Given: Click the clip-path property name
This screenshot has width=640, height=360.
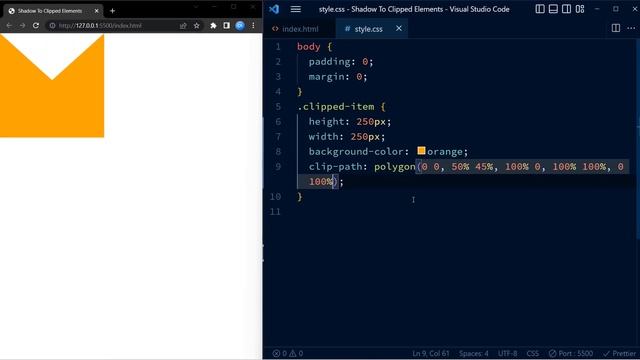Looking at the screenshot, I should 335,167.
